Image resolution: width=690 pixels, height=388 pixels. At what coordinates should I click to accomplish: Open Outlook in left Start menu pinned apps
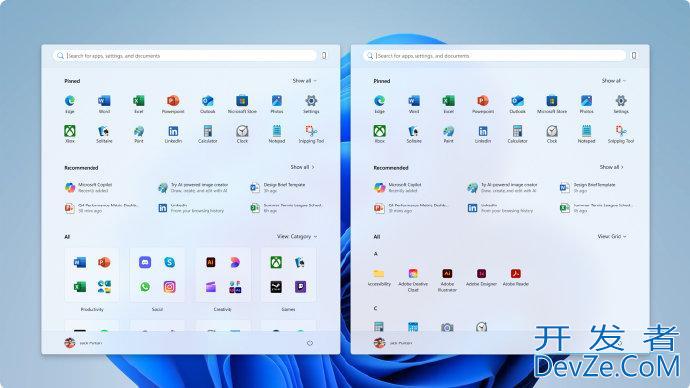pyautogui.click(x=207, y=104)
